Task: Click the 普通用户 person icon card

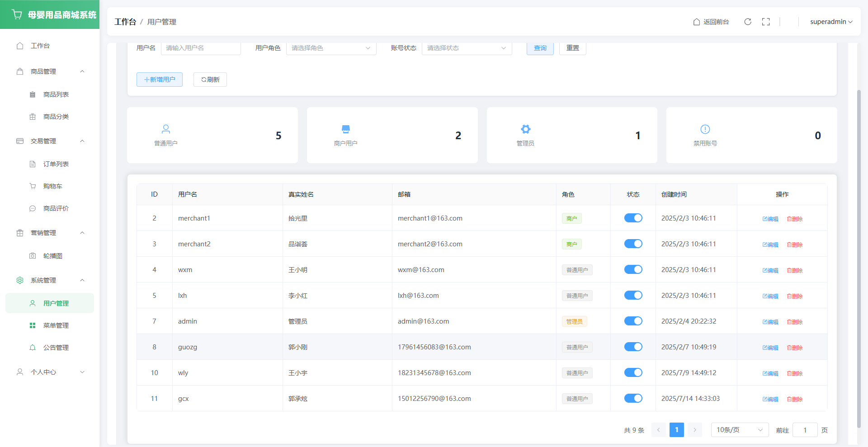Action: tap(166, 129)
